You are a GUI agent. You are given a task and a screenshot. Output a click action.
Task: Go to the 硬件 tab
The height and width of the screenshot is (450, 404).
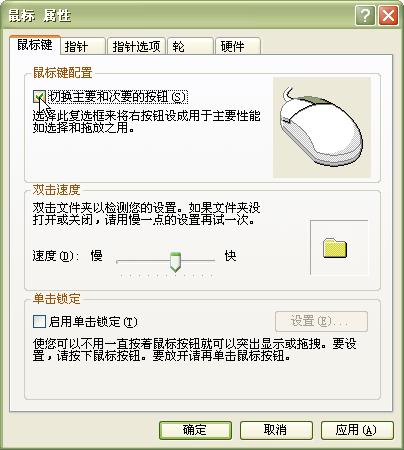click(x=238, y=46)
